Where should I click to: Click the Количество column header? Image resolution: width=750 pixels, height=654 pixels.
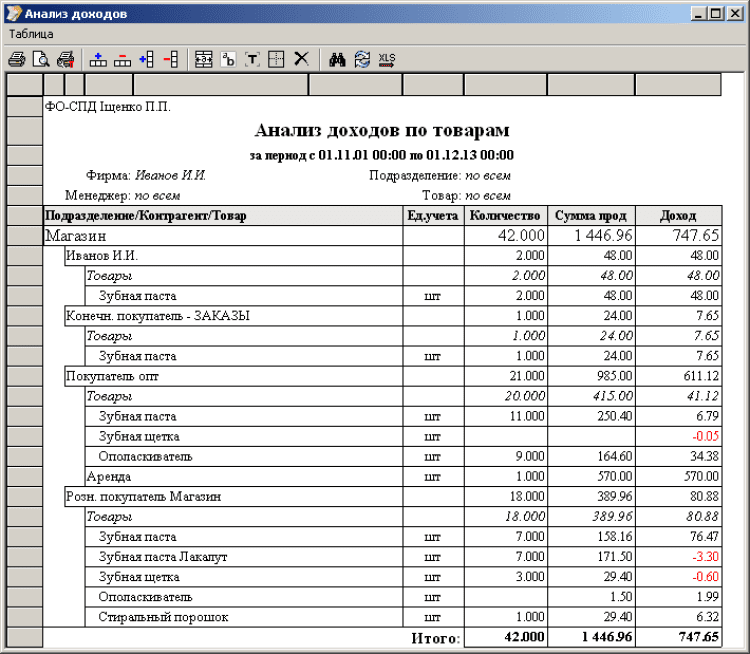pos(506,216)
